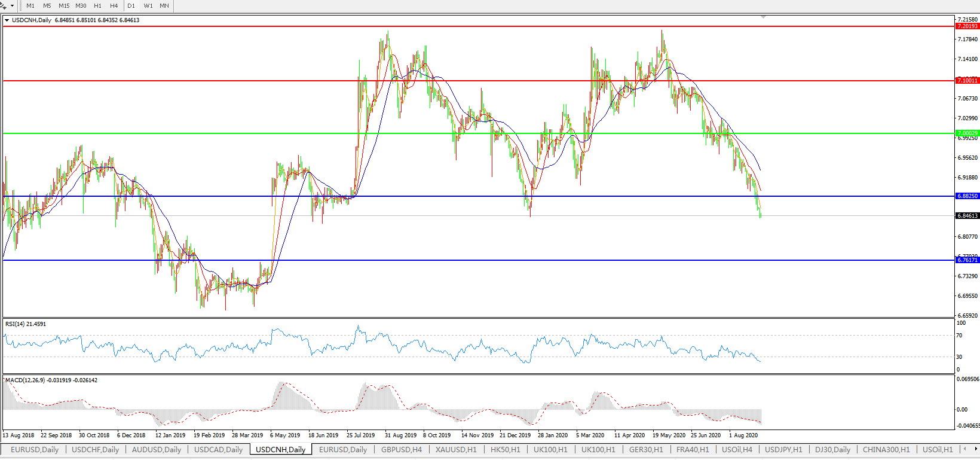The height and width of the screenshot is (460, 980).
Task: Toggle the M15 timeframe button
Action: point(64,6)
